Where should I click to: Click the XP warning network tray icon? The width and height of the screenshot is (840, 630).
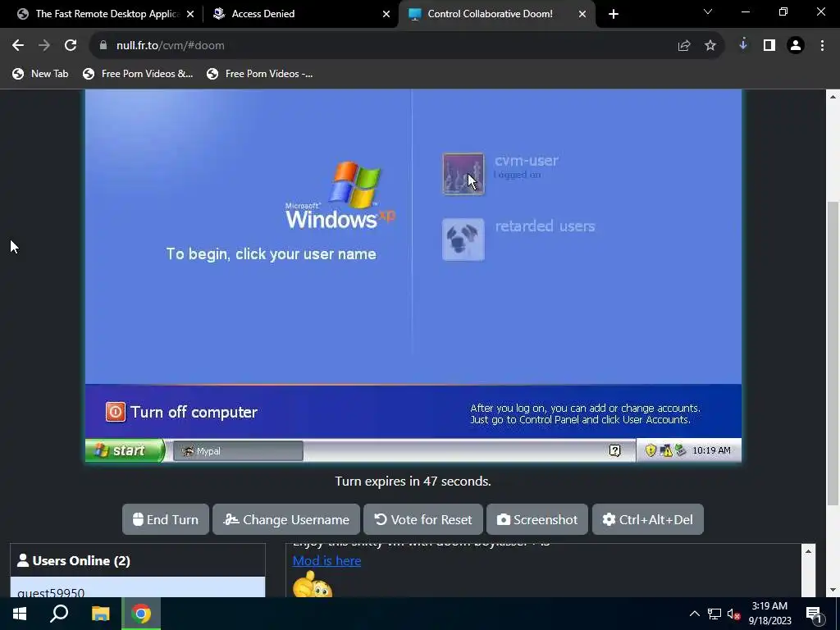tap(666, 450)
